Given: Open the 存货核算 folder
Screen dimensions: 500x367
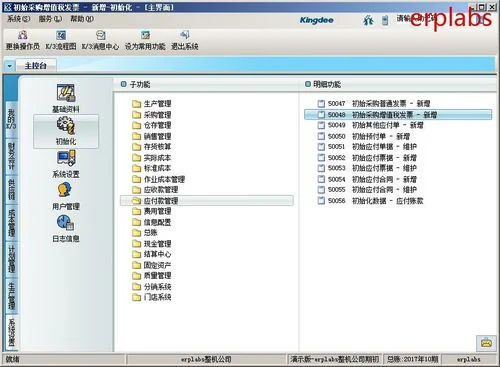Looking at the screenshot, I should pyautogui.click(x=152, y=147).
